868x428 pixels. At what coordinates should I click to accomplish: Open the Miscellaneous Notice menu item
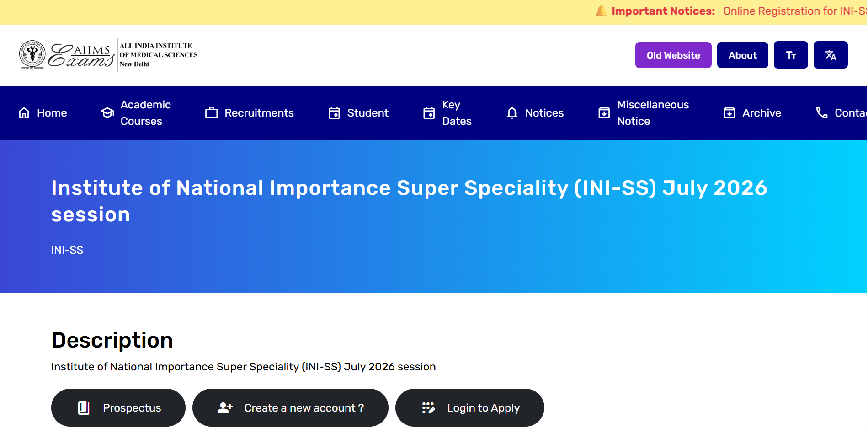tap(652, 113)
